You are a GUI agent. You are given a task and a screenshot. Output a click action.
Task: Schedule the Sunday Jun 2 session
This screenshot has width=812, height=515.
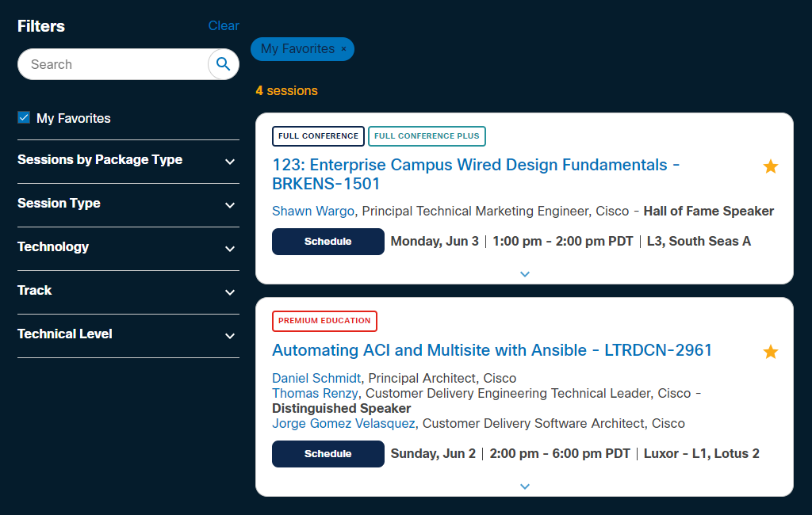coord(327,454)
